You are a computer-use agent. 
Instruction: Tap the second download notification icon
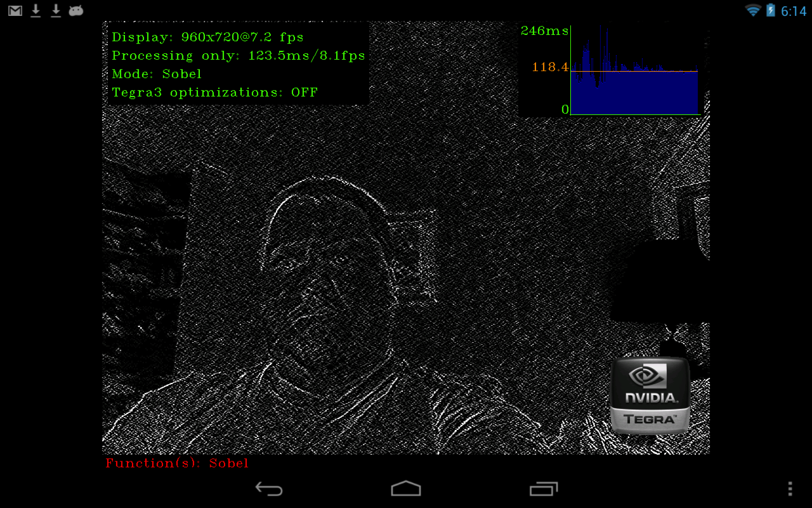click(56, 11)
